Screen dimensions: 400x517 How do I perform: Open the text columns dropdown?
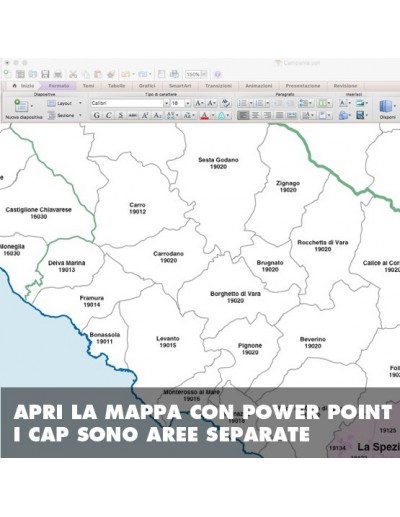click(329, 103)
